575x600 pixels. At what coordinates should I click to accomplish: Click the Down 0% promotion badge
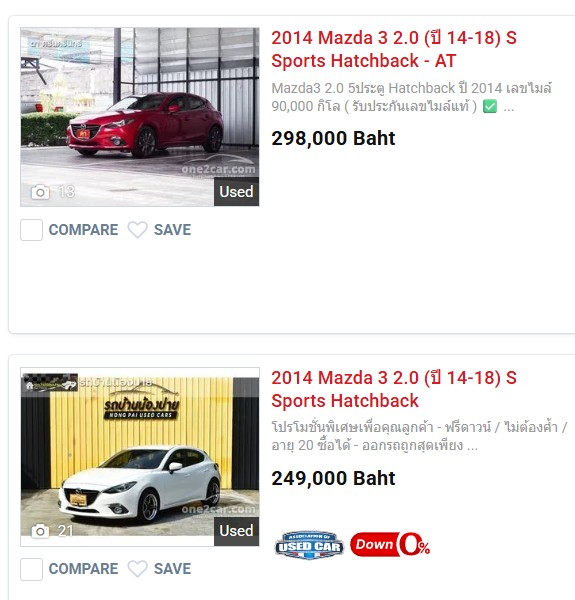click(x=390, y=544)
